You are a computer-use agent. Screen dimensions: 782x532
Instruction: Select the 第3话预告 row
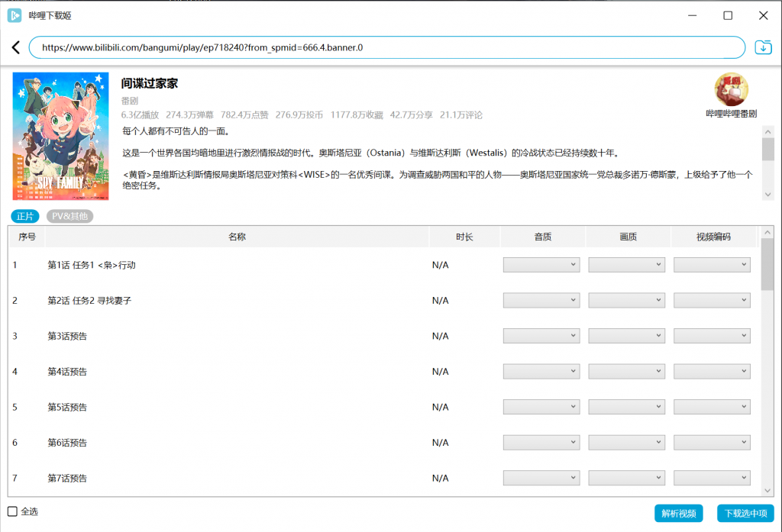point(384,336)
